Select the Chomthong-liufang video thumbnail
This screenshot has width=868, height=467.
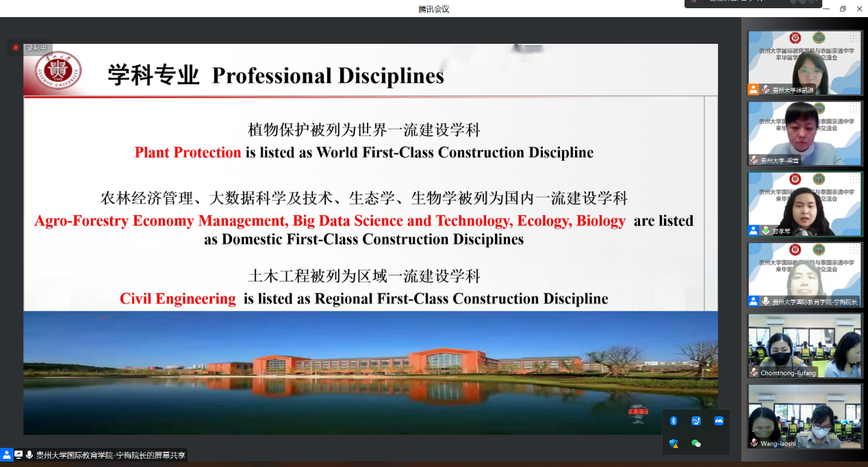[x=805, y=345]
